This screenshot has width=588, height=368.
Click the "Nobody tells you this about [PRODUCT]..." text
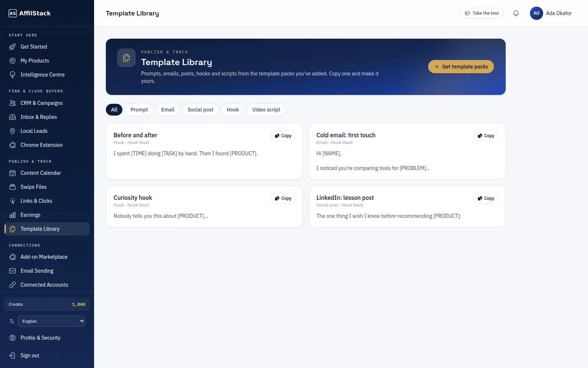tap(161, 216)
